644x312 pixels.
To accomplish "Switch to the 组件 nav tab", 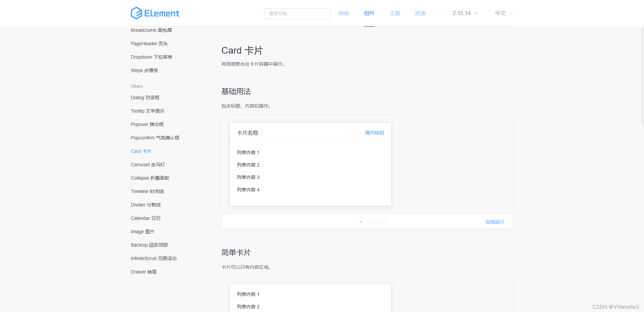I will (x=369, y=13).
